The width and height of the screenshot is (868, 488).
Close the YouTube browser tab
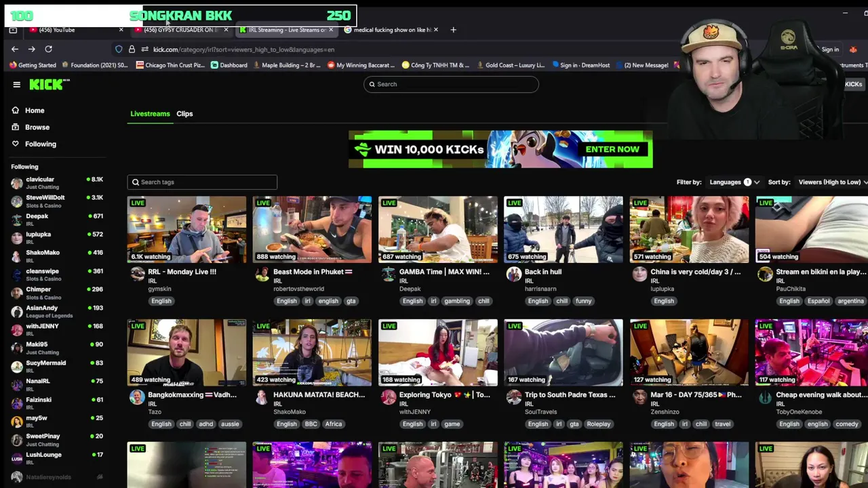click(121, 30)
